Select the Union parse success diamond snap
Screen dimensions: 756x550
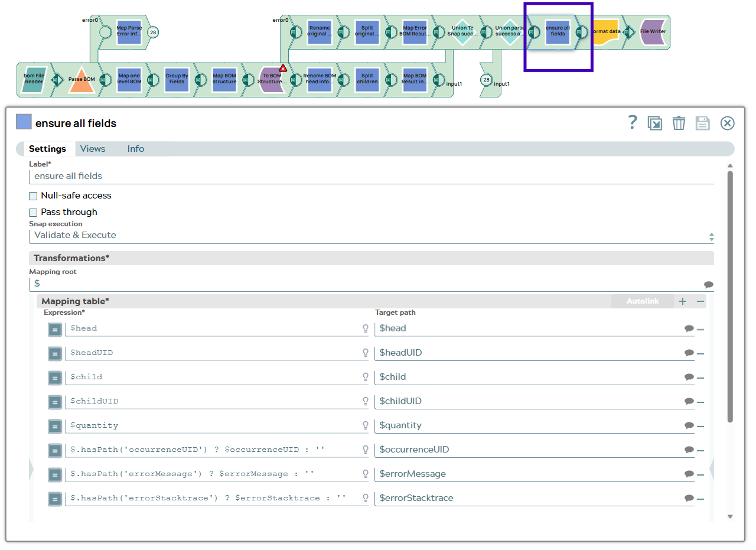pos(510,31)
